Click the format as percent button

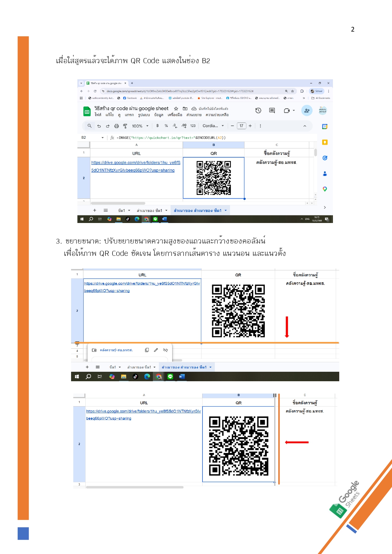click(x=166, y=126)
